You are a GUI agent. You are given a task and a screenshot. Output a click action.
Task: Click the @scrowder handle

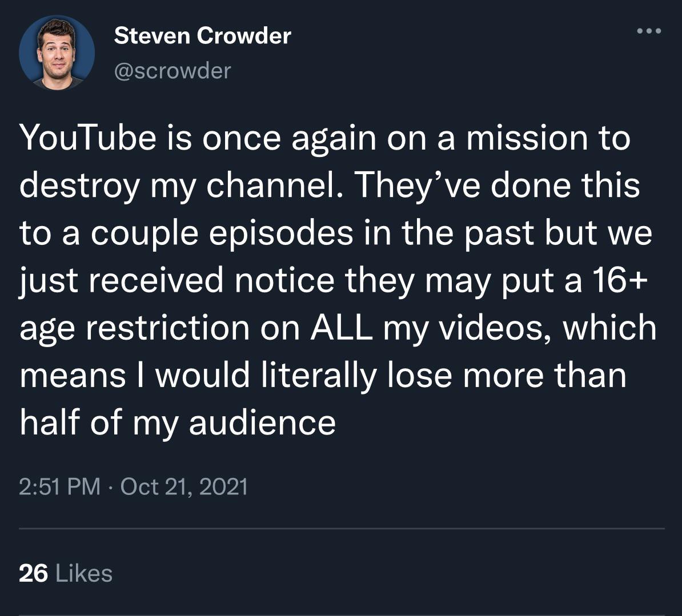(x=172, y=70)
